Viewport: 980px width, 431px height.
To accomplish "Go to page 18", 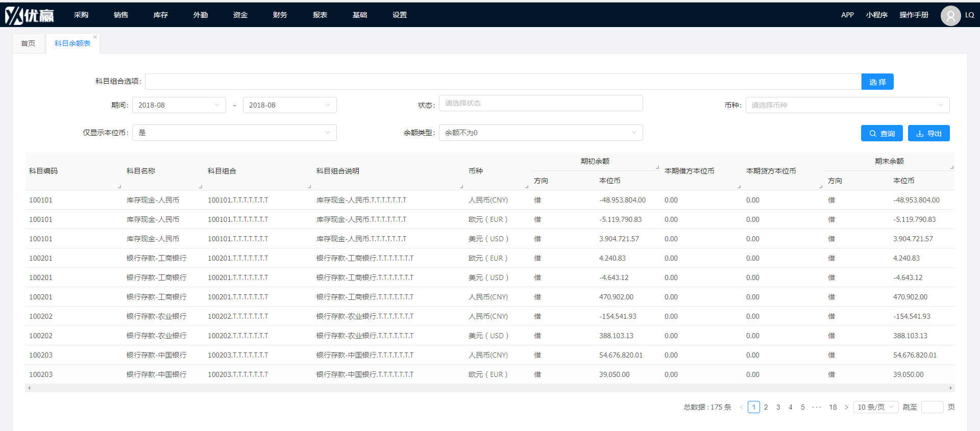I will tap(833, 407).
